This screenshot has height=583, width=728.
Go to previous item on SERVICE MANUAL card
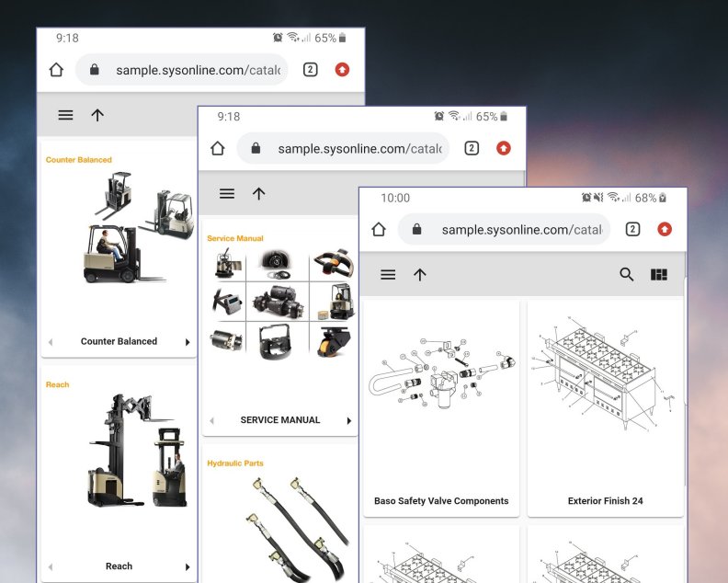[x=212, y=421]
